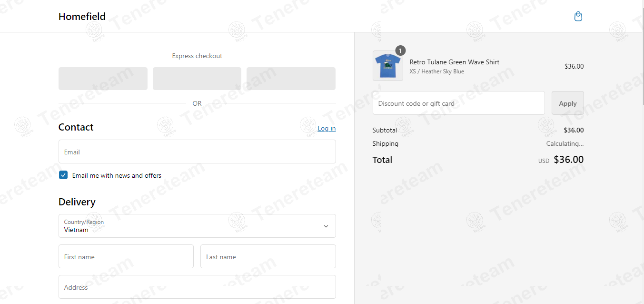This screenshot has height=304, width=644.
Task: Select the Last name input
Action: point(268,257)
